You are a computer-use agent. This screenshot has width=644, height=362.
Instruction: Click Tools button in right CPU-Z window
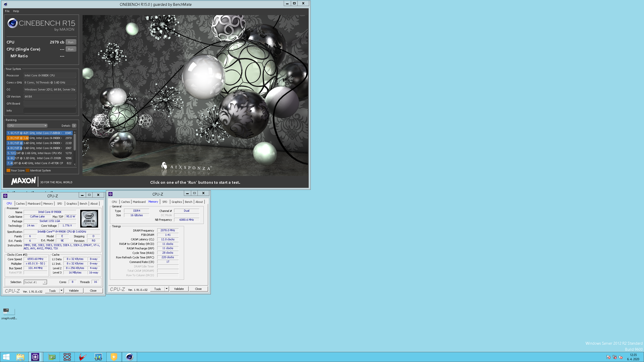157,289
